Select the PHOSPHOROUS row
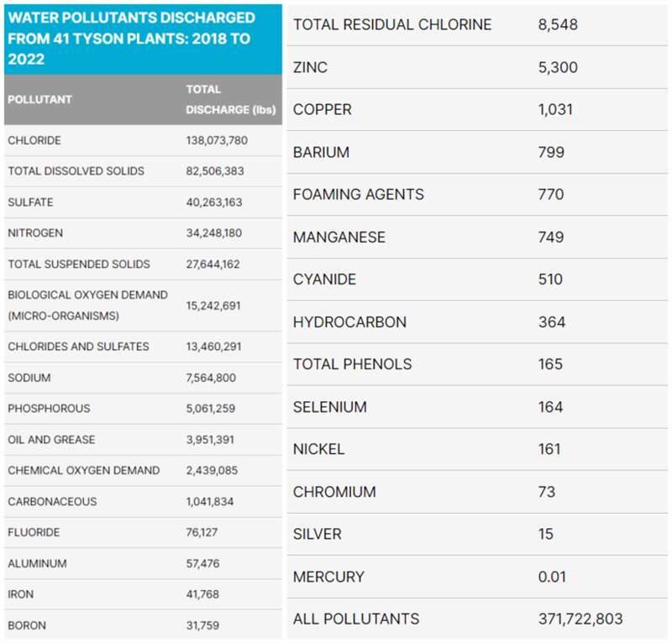Image resolution: width=672 pixels, height=643 pixels. (x=143, y=409)
